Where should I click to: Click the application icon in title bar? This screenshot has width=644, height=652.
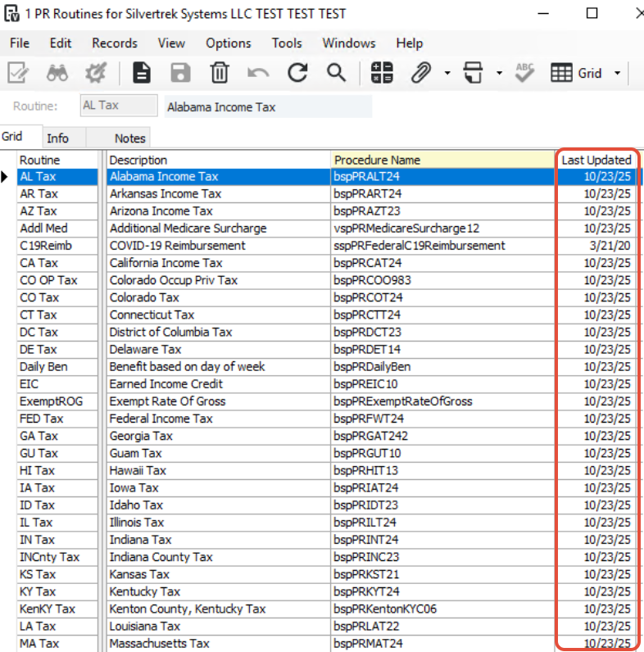(11, 13)
